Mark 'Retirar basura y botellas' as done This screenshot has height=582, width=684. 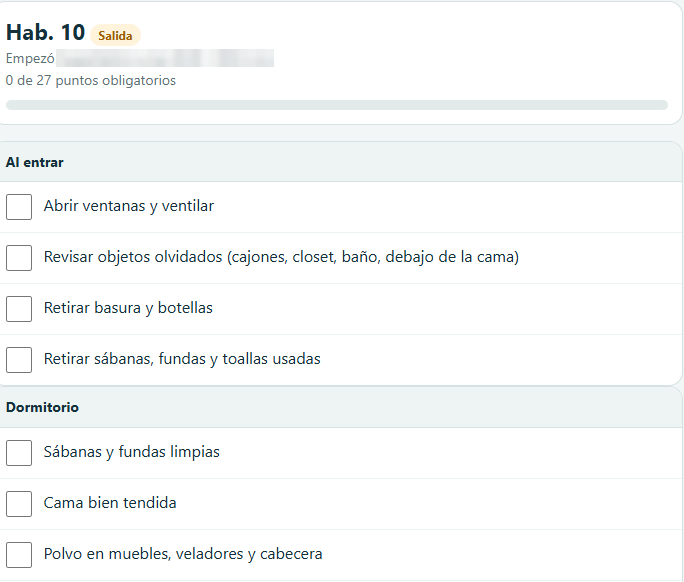(x=19, y=309)
